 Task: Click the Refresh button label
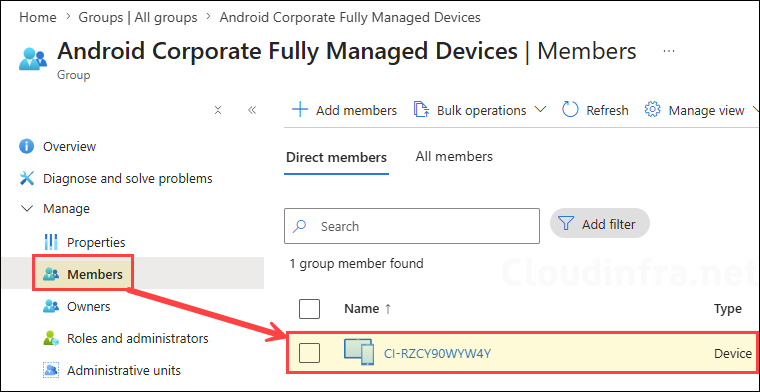pyautogui.click(x=607, y=110)
